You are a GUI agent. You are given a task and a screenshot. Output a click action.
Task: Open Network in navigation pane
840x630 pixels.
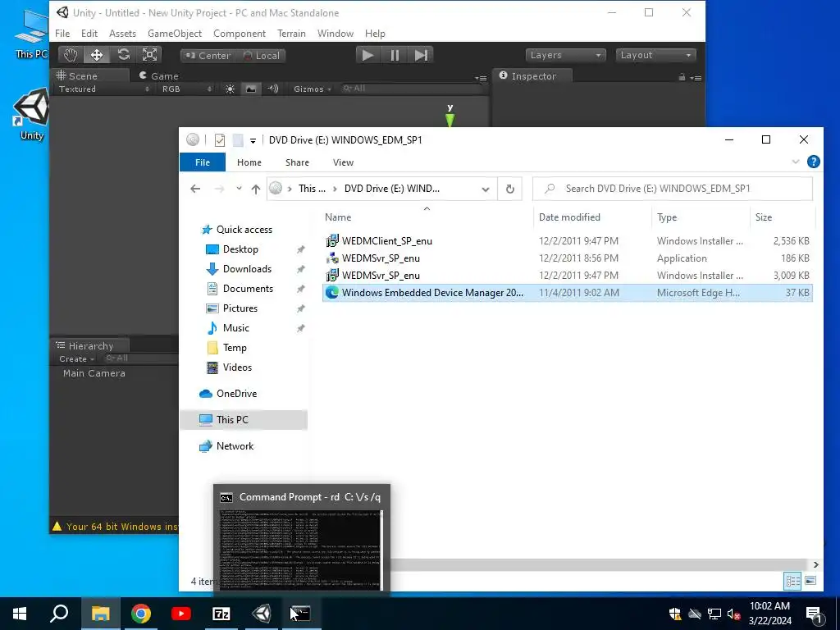pyautogui.click(x=235, y=446)
